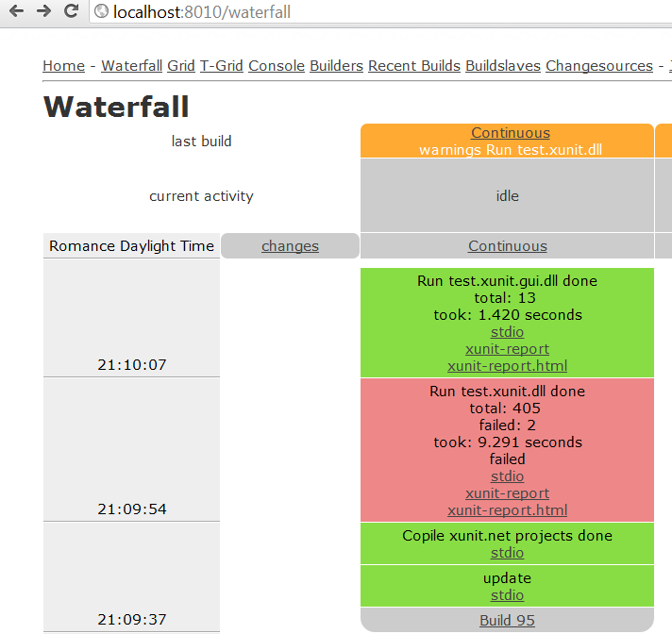Click the browser forward arrow
Viewport: 672px width, 634px height.
43,10
